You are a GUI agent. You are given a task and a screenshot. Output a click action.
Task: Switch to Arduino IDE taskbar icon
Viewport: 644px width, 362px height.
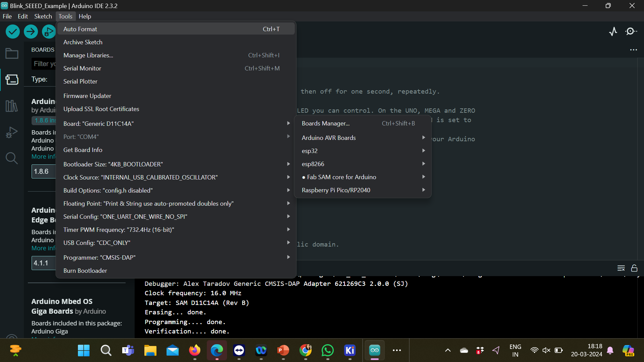click(x=374, y=350)
